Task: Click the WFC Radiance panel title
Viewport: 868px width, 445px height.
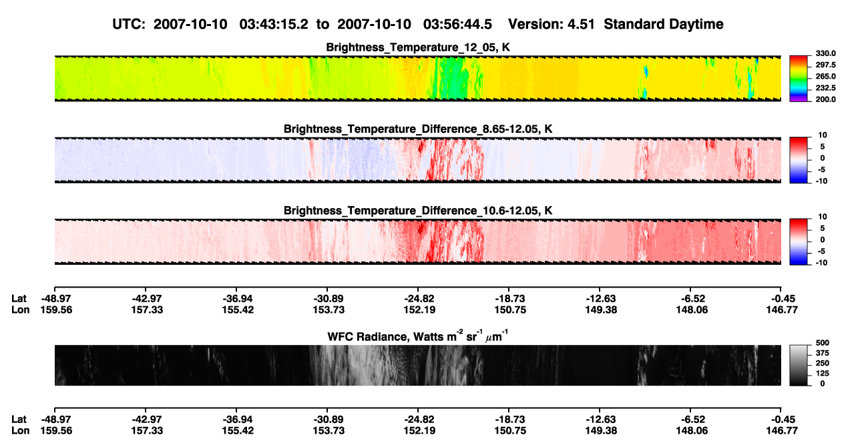Action: (x=418, y=335)
